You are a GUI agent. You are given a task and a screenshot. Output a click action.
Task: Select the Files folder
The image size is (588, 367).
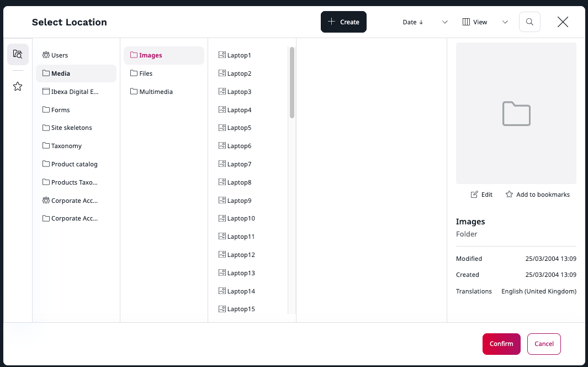point(146,74)
